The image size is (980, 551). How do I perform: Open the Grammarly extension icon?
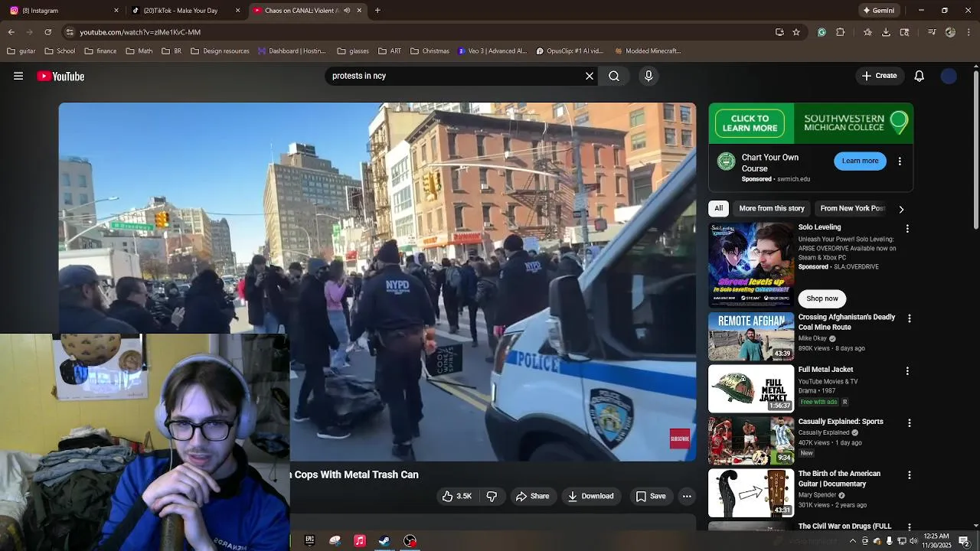click(x=822, y=32)
